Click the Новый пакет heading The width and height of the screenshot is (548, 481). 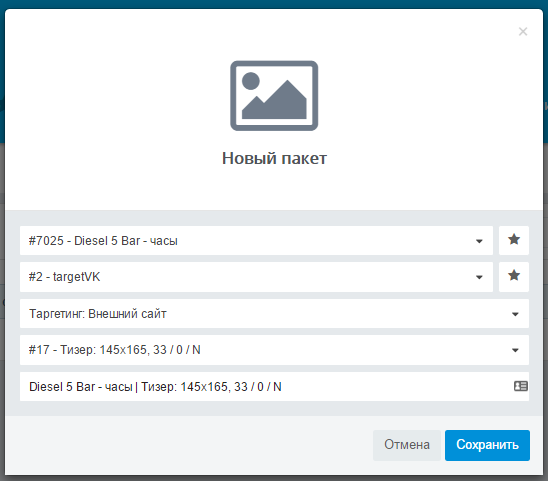274,158
